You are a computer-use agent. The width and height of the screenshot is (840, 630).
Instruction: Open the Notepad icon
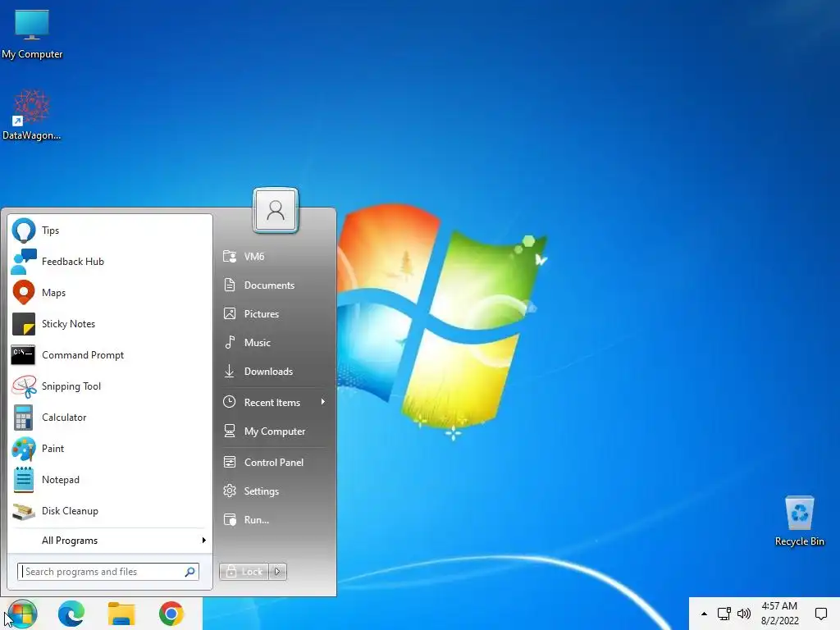pyautogui.click(x=23, y=479)
